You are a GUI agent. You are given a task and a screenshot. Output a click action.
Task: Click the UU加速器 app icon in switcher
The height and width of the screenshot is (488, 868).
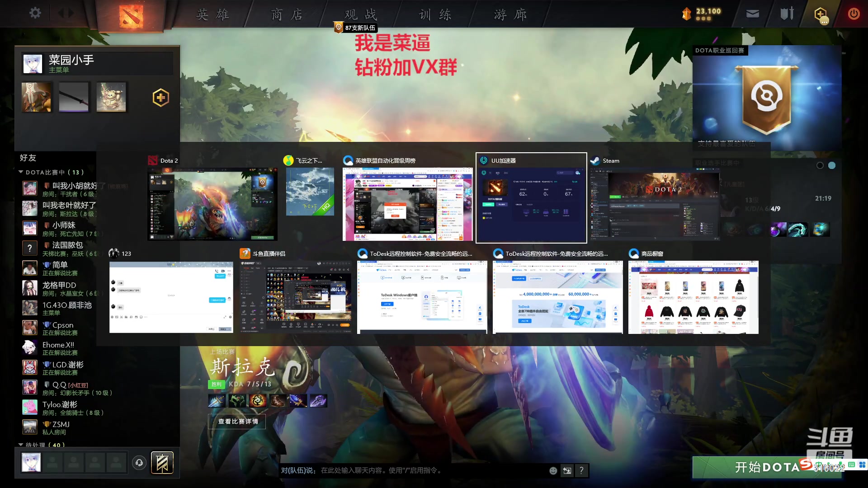click(x=484, y=160)
